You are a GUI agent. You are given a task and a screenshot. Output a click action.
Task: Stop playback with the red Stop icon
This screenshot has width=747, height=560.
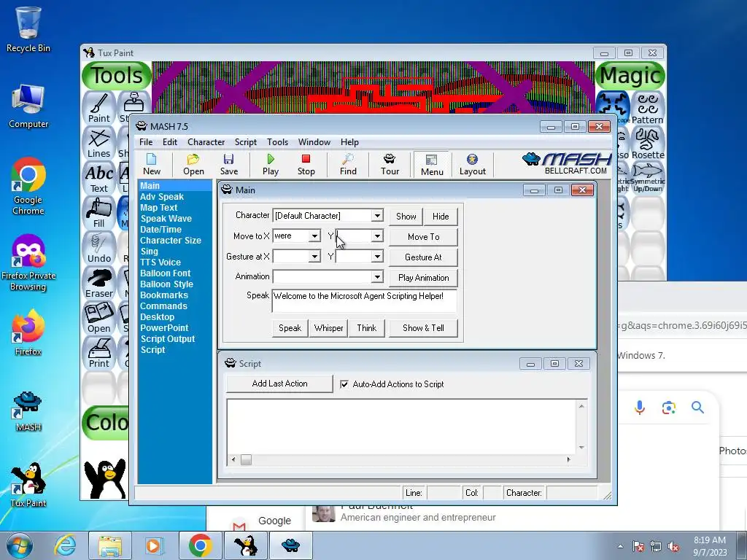point(306,165)
